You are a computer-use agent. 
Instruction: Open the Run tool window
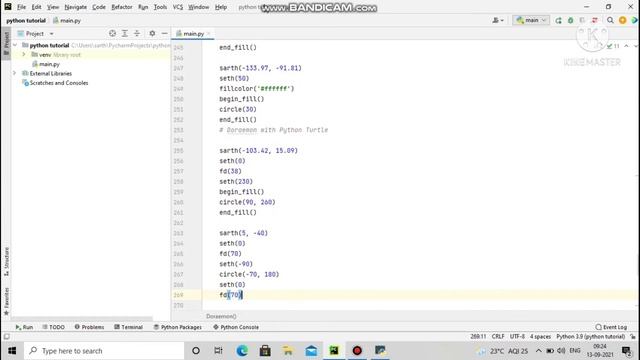pyautogui.click(x=24, y=327)
